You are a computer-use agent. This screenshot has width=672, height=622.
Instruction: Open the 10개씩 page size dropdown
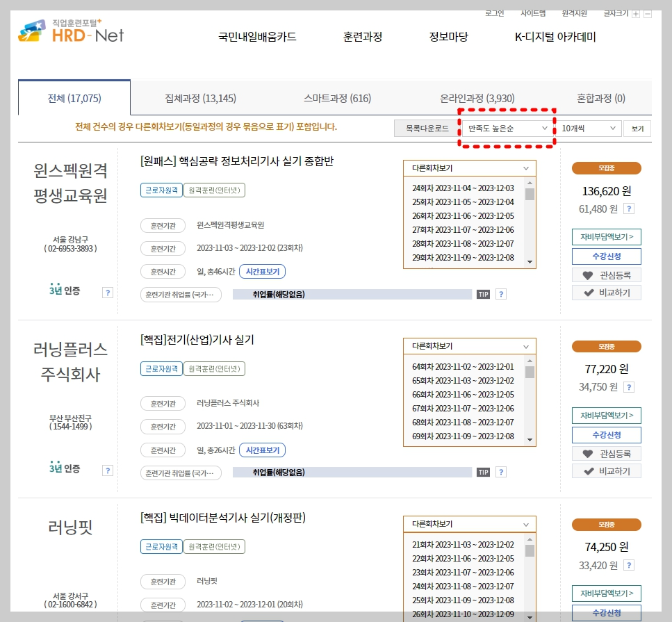(589, 128)
